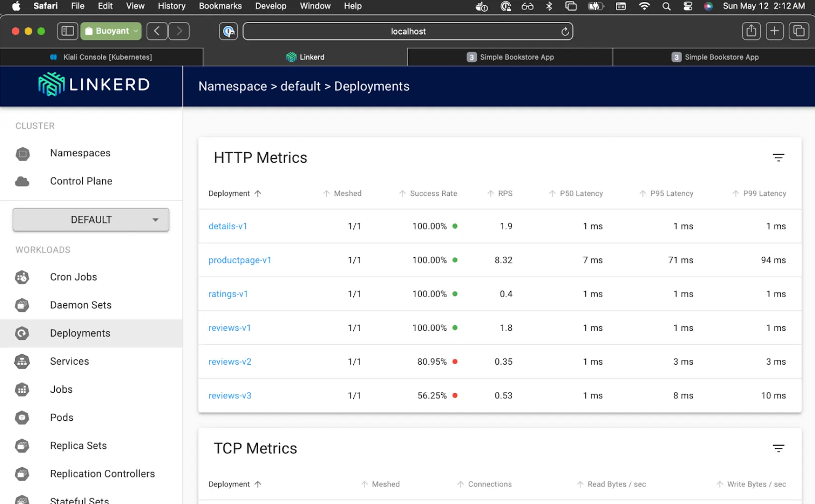Open the HTTP Metrics filter icon

[778, 157]
